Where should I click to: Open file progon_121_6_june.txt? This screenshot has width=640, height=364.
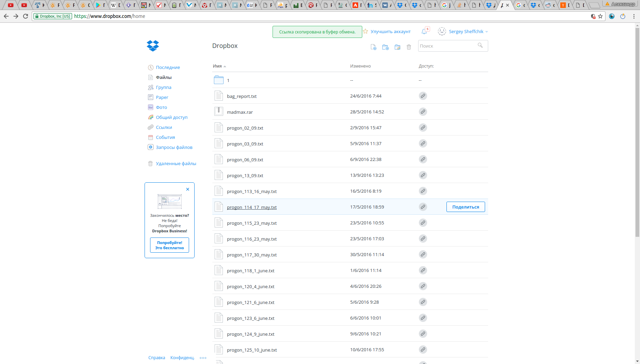click(251, 302)
